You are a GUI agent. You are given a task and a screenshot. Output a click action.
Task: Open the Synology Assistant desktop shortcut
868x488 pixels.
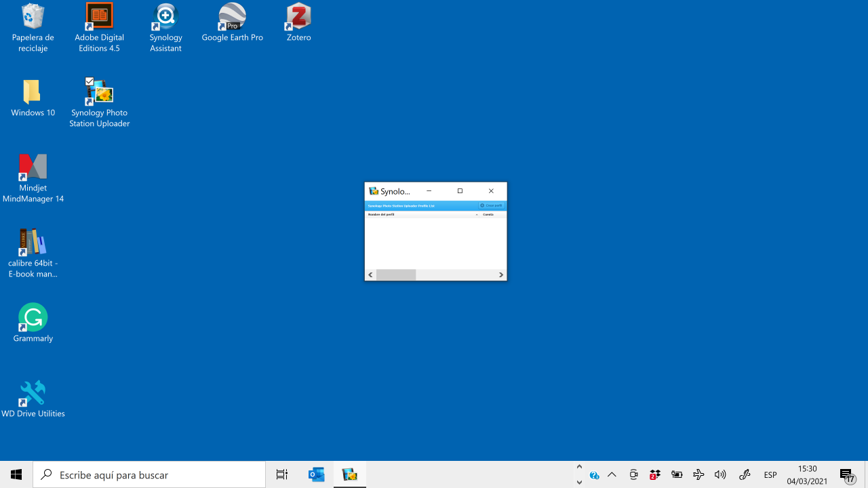(x=165, y=28)
